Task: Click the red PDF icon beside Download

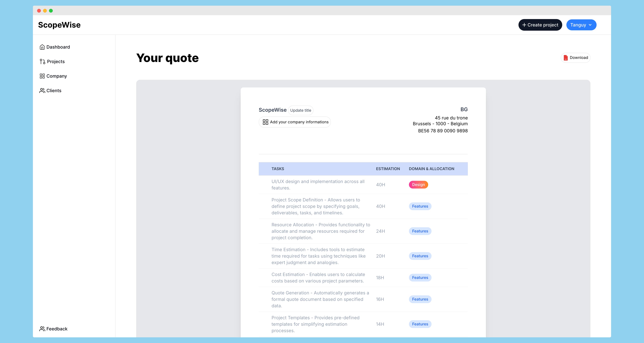Action: 565,58
